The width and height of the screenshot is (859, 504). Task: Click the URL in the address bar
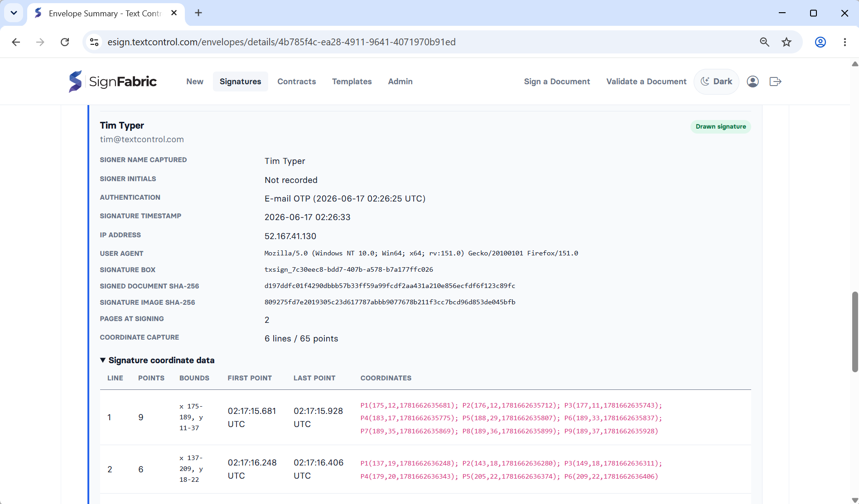point(281,42)
